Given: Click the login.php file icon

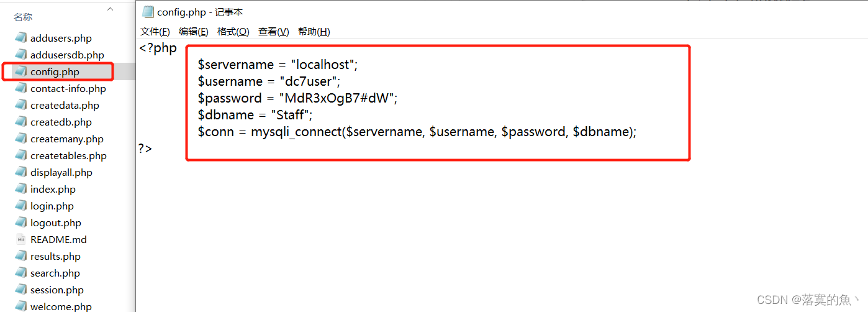Looking at the screenshot, I should coord(21,206).
